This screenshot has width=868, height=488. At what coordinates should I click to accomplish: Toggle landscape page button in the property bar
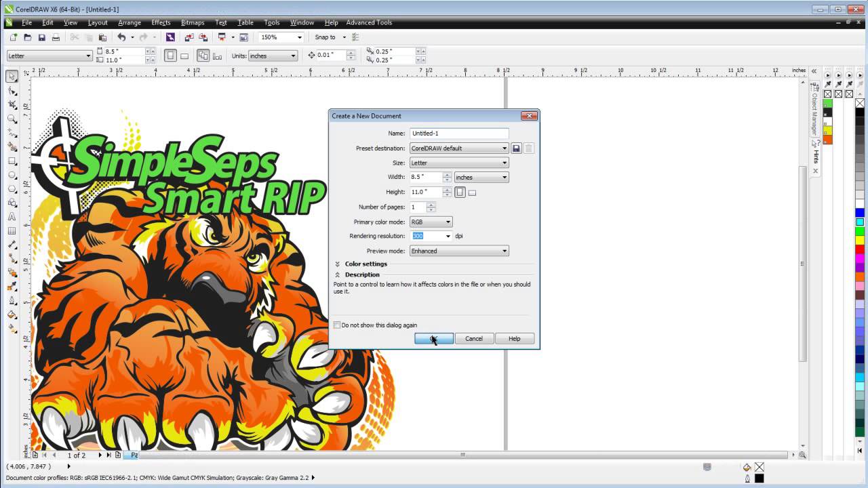[x=184, y=56]
